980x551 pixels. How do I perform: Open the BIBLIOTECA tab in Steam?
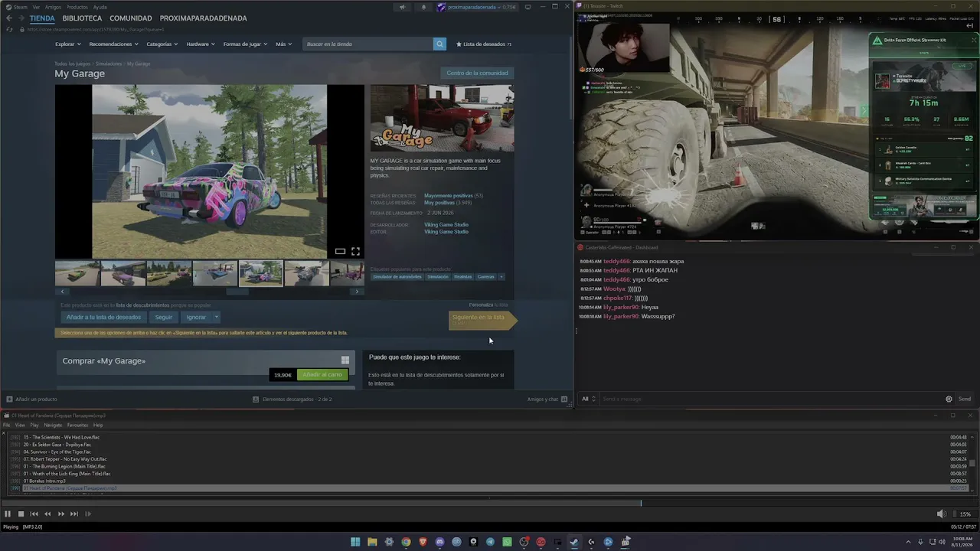82,18
